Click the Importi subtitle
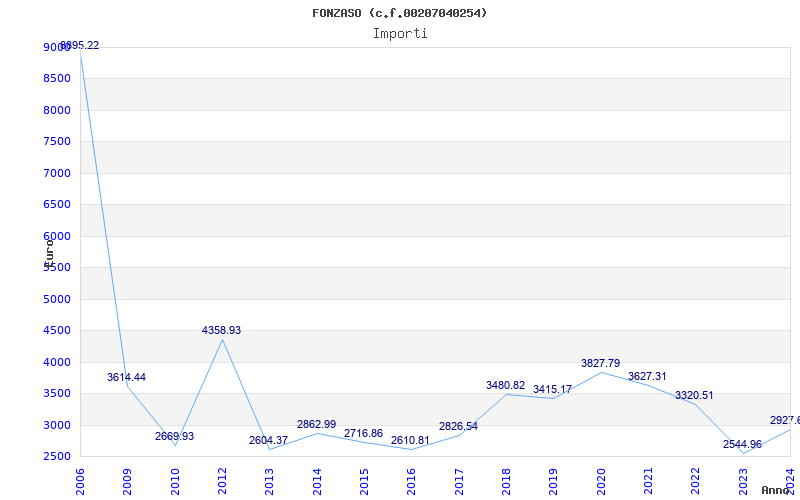Image resolution: width=800 pixels, height=500 pixels. (x=400, y=34)
